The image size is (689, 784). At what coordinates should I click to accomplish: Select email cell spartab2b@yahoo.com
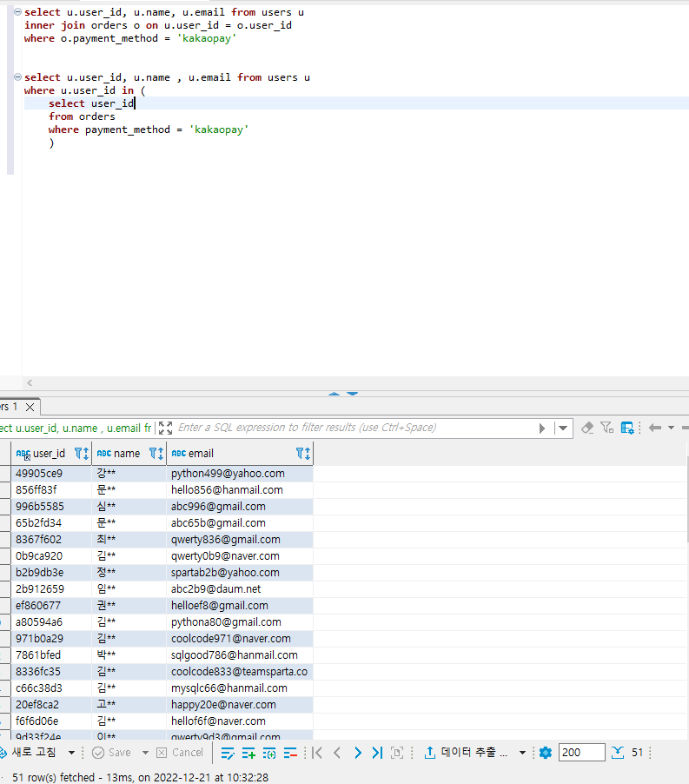point(240,573)
